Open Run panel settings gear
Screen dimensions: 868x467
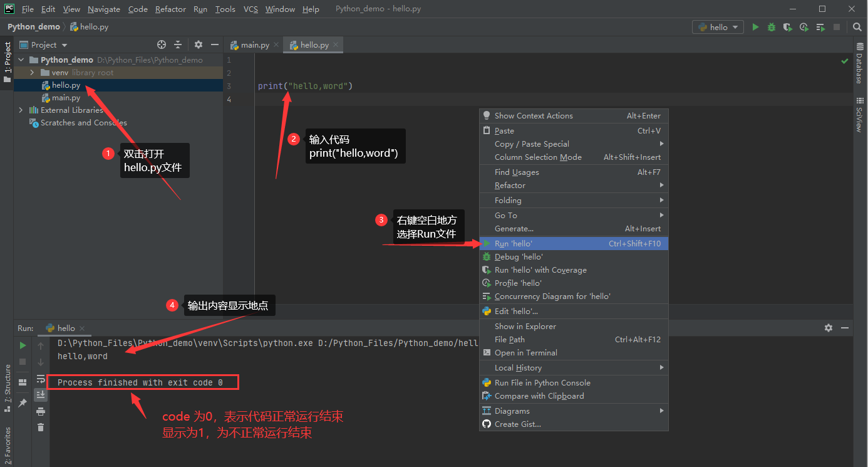pyautogui.click(x=829, y=328)
